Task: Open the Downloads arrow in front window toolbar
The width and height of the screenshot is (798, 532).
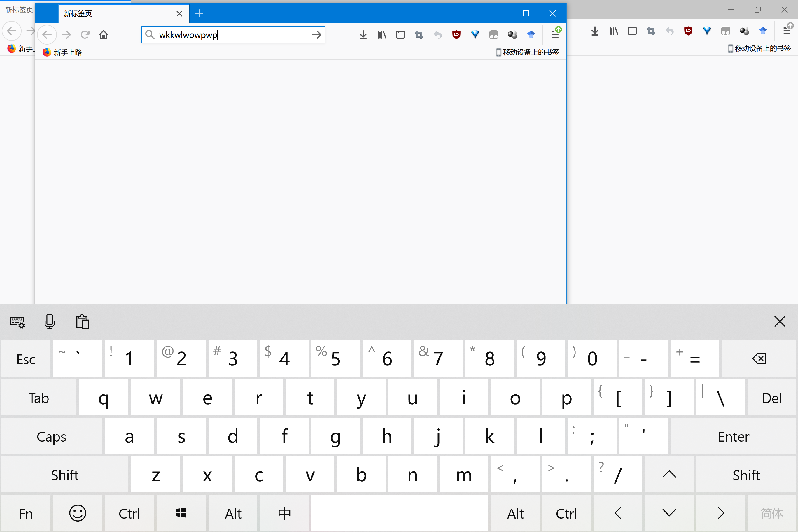Action: tap(363, 35)
